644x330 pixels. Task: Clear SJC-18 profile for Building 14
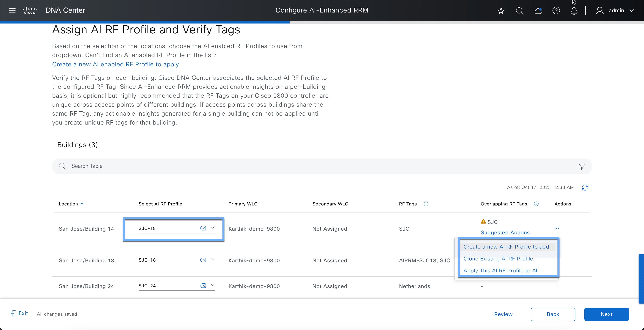tap(203, 228)
